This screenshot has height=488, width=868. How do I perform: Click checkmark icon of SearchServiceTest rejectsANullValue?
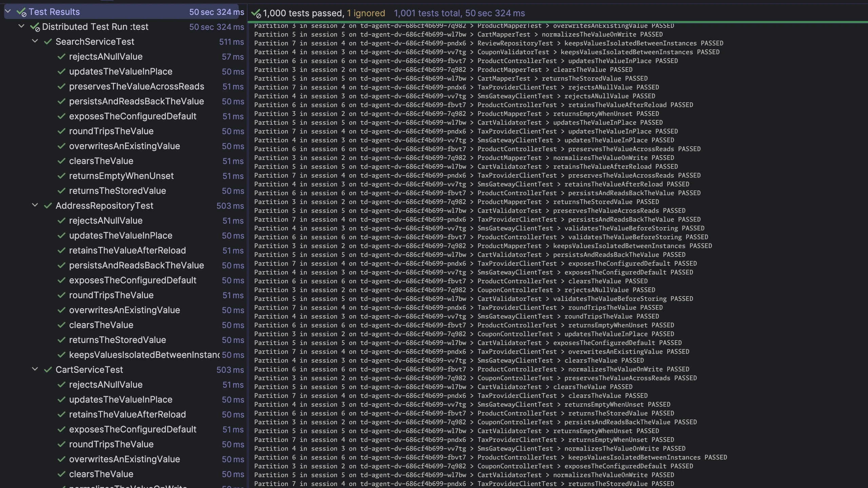click(61, 57)
